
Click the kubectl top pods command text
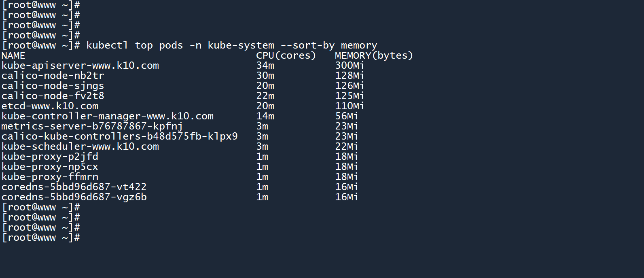[x=231, y=45]
